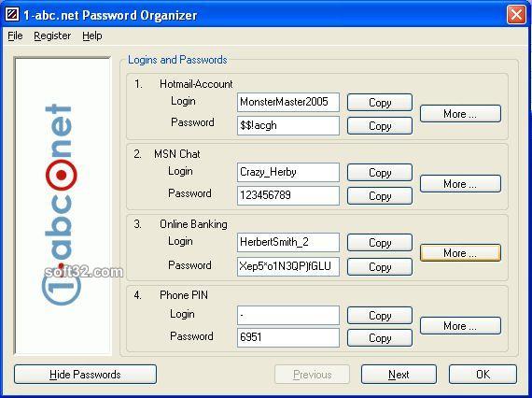
Task: Toggle Hide Passwords button
Action: [x=85, y=375]
